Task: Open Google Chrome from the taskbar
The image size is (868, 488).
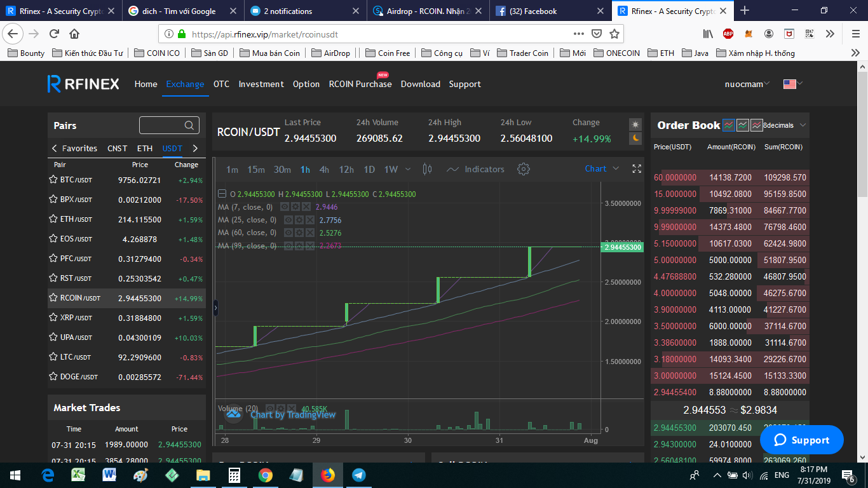Action: point(265,475)
